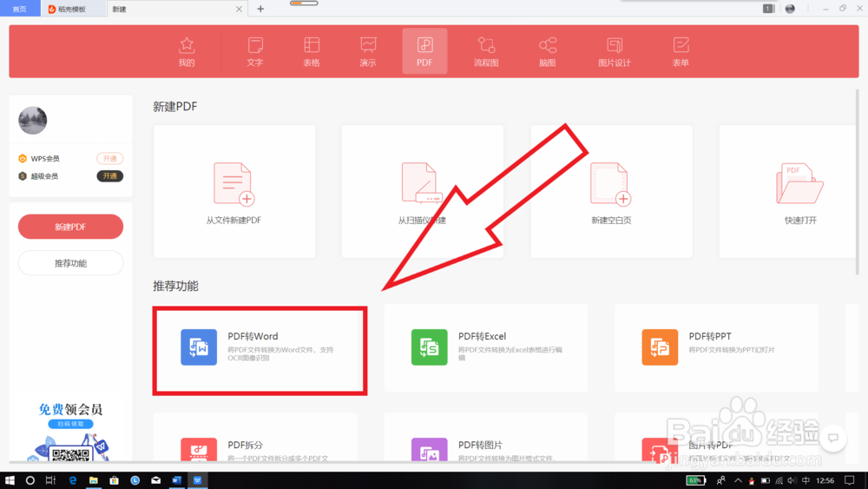Screen dimensions: 868x489
Task: Select the 演示 presentation category
Action: 368,51
